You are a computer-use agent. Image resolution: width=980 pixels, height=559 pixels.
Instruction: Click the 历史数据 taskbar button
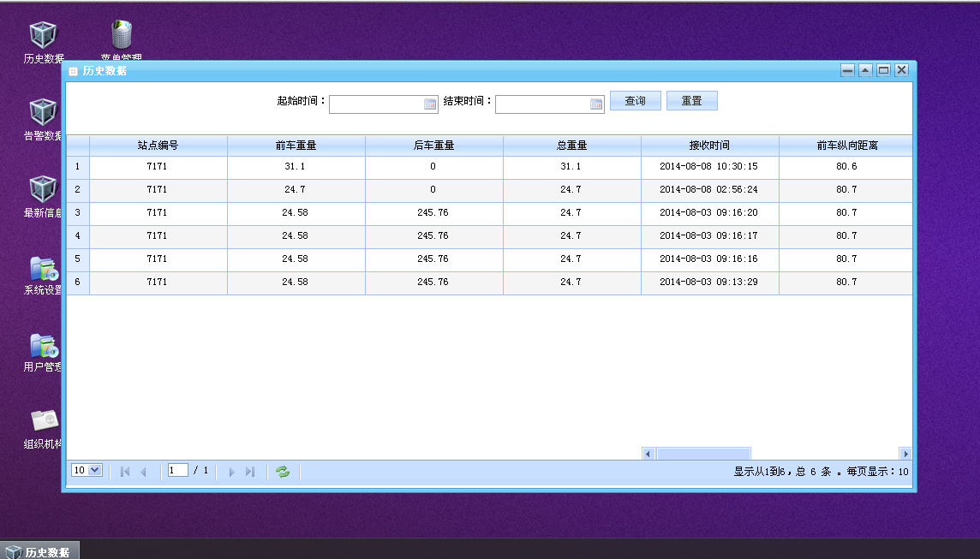pos(39,551)
